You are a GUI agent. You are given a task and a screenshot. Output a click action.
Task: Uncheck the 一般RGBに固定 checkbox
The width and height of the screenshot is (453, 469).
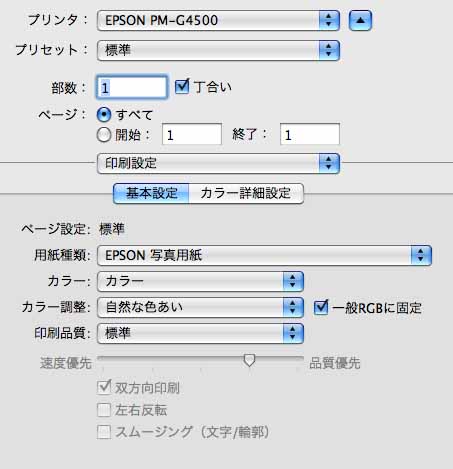(x=321, y=307)
